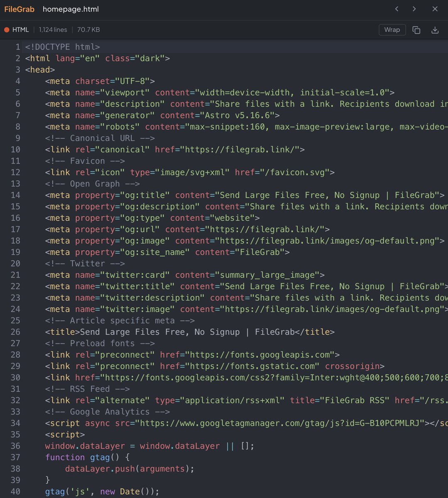Click the Twitter comment line
This screenshot has width=448, height=498.
point(85,264)
